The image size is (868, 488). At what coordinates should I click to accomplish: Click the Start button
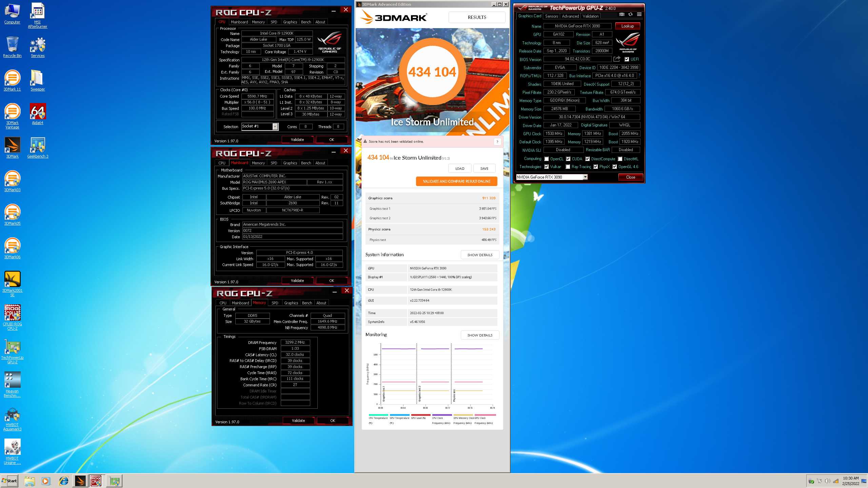[9, 481]
